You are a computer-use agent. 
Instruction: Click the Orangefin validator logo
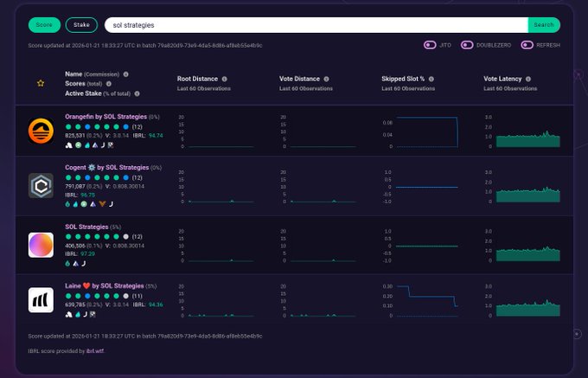click(x=41, y=131)
